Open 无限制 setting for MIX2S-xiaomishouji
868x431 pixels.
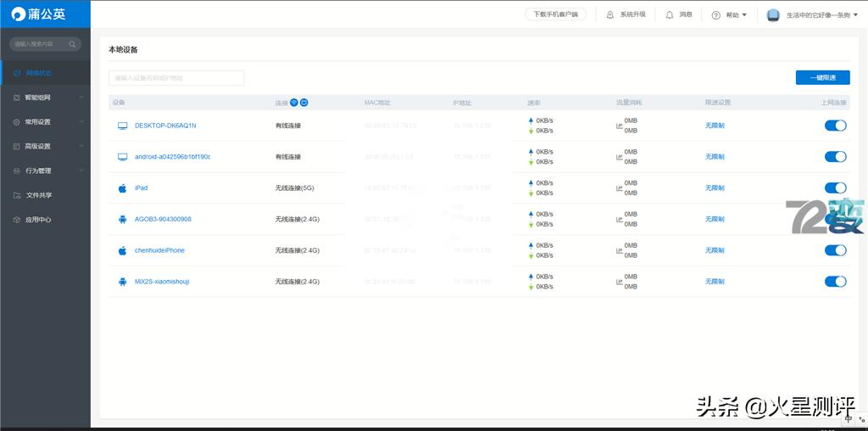[715, 282]
